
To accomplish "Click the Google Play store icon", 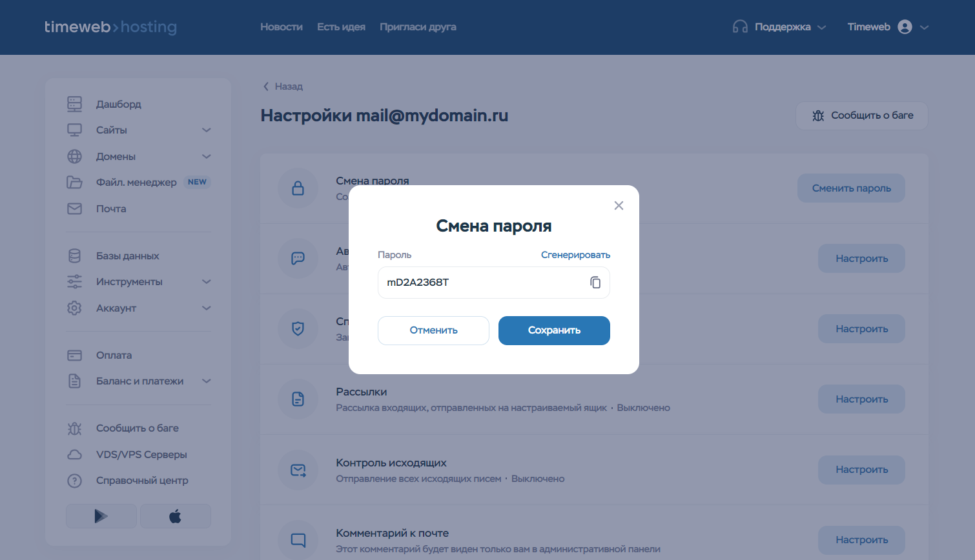I will pos(101,516).
